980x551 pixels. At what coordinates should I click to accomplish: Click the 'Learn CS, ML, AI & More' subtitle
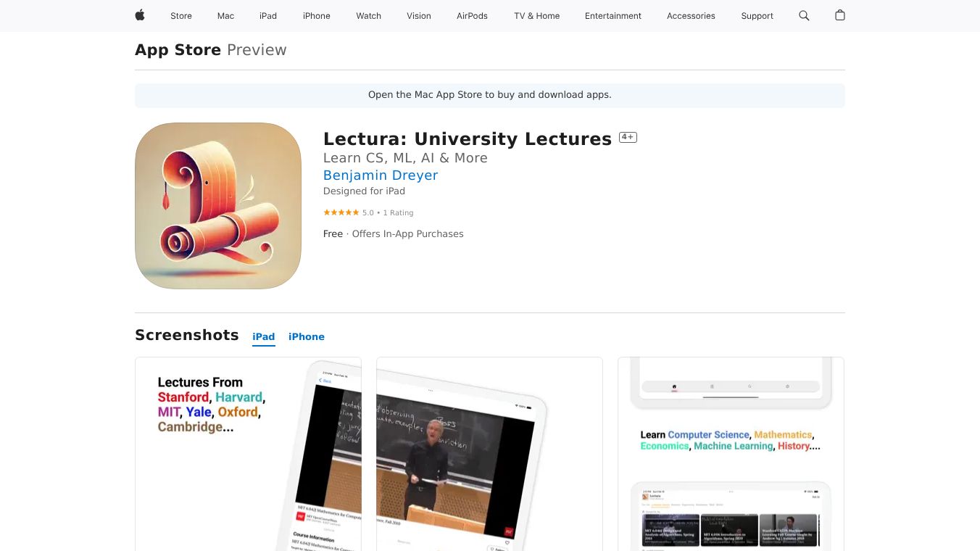405,158
